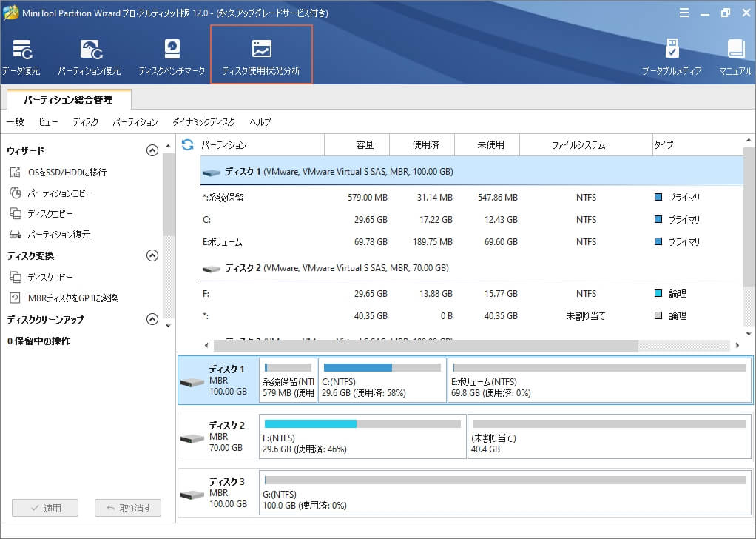756x539 pixels.
Task: Collapse the ディスク変換 section
Action: [x=152, y=255]
